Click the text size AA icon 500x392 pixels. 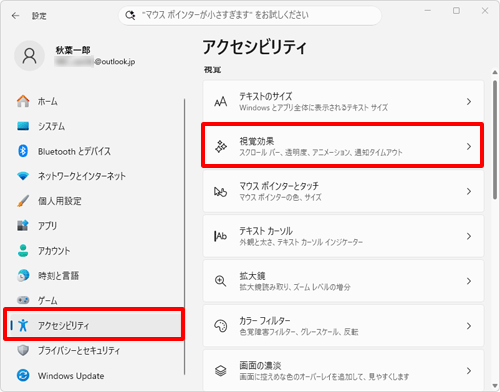[x=221, y=102]
